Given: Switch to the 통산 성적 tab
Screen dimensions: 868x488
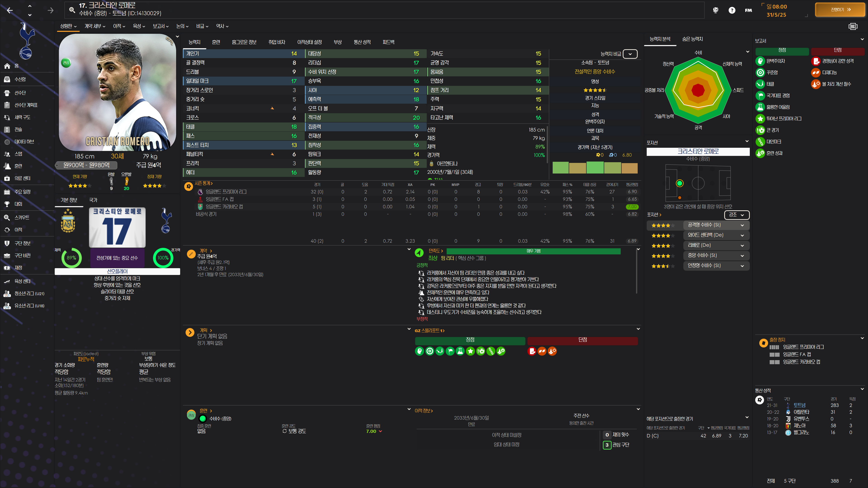Looking at the screenshot, I should (362, 42).
